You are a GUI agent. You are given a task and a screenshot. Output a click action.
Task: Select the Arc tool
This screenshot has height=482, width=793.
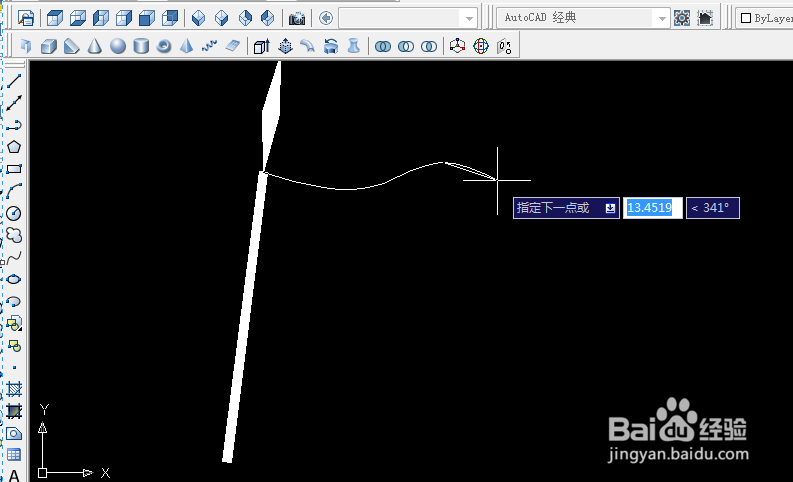tap(14, 191)
